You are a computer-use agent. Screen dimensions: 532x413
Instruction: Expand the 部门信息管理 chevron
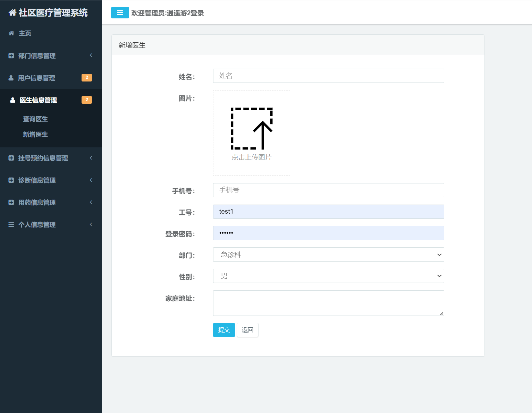pos(91,55)
